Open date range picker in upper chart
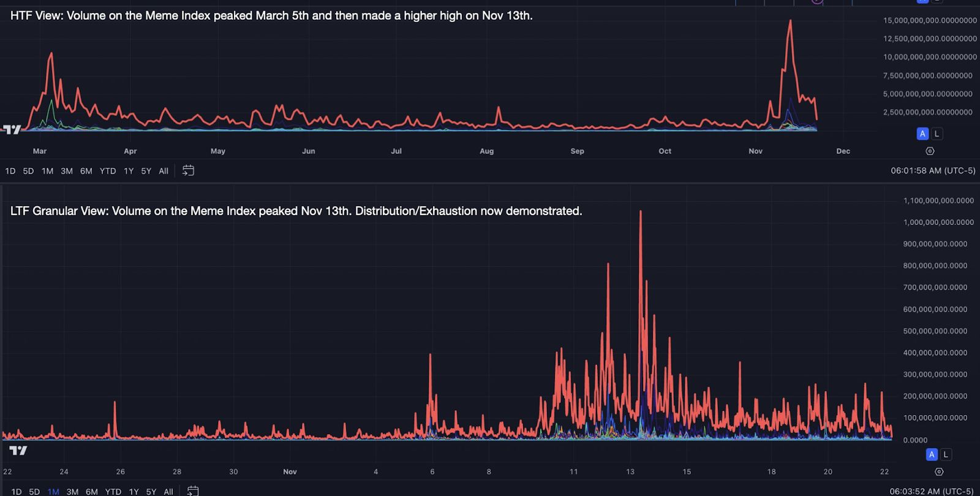The height and width of the screenshot is (496, 980). pyautogui.click(x=188, y=170)
